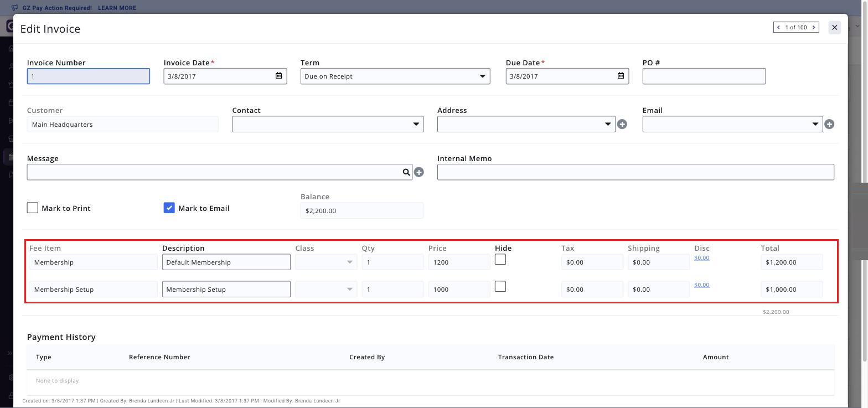
Task: Click the Amount column header
Action: (x=716, y=357)
